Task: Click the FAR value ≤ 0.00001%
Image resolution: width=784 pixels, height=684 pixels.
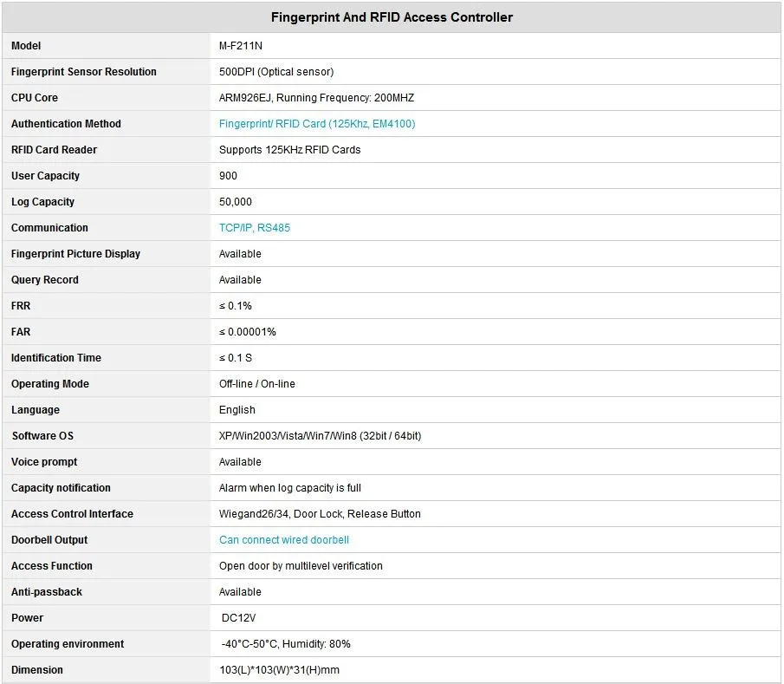Action: coord(248,332)
